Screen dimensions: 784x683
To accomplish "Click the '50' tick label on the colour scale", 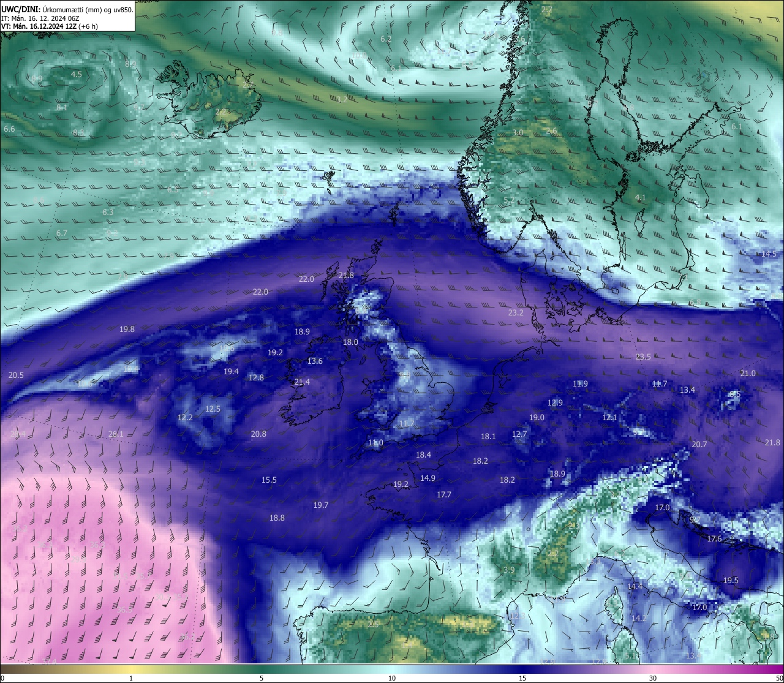I will pos(779,678).
